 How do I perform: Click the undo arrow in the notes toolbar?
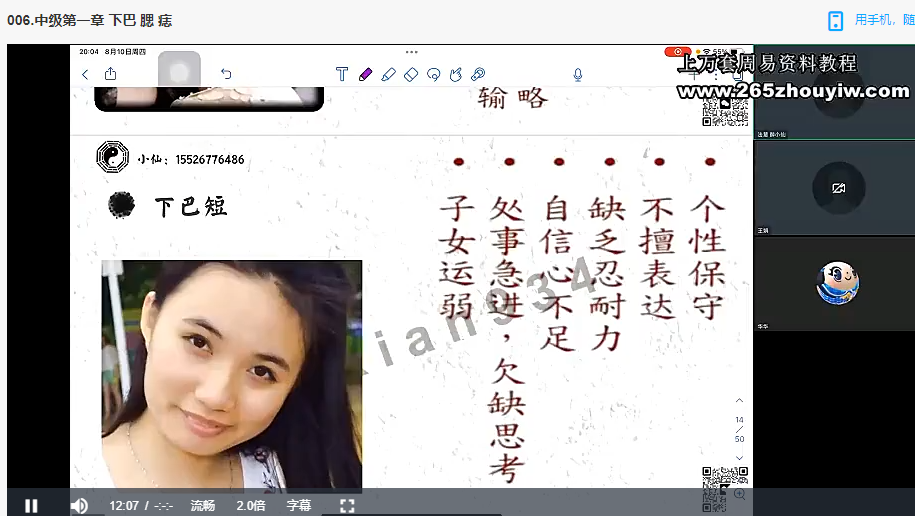tap(226, 74)
